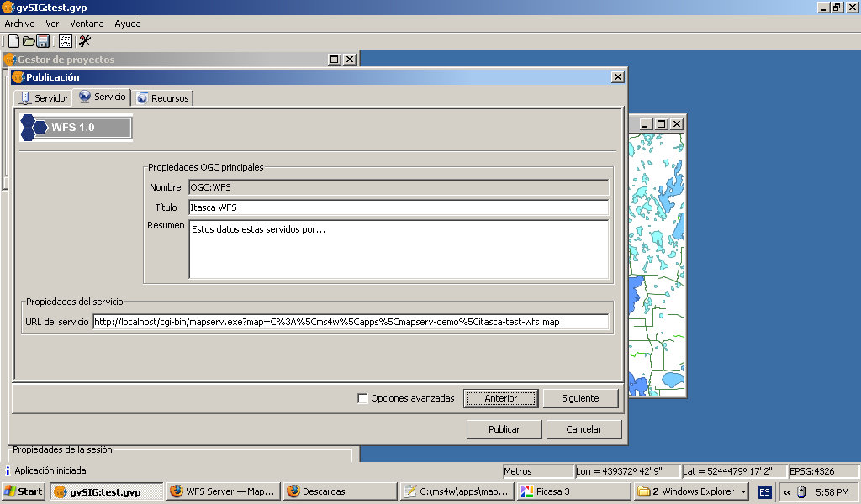This screenshot has width=861, height=504.
Task: Open the project manager grid icon
Action: point(65,41)
